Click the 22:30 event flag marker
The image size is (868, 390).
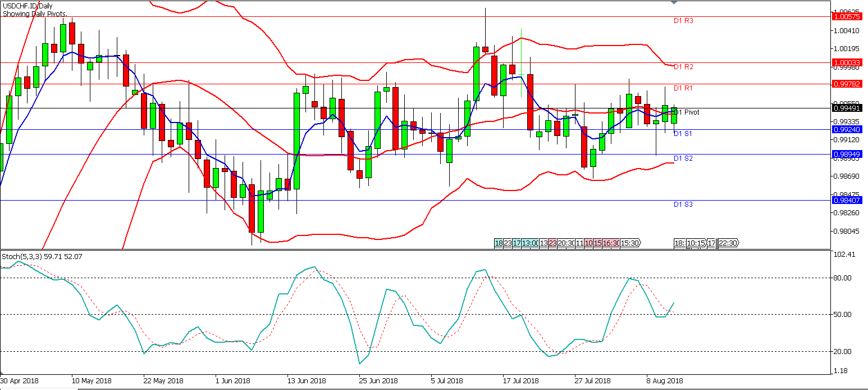[x=728, y=243]
